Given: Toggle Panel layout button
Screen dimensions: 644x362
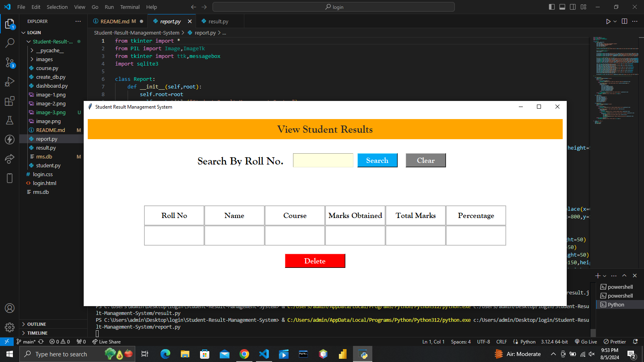Looking at the screenshot, I should (x=562, y=7).
